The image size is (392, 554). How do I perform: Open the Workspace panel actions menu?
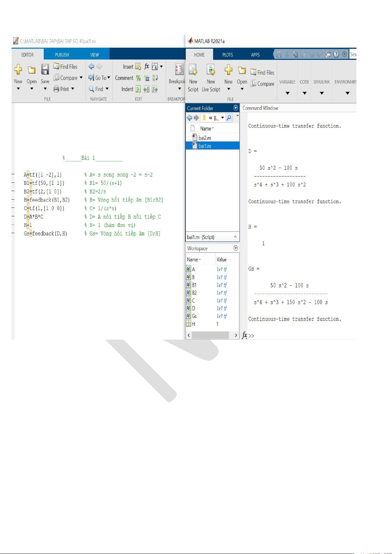[235, 248]
